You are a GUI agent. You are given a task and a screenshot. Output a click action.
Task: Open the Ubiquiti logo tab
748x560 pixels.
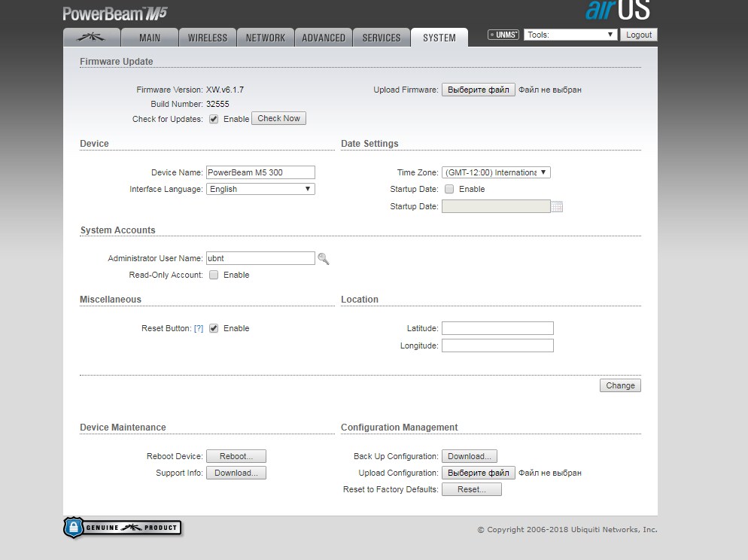[x=92, y=37]
